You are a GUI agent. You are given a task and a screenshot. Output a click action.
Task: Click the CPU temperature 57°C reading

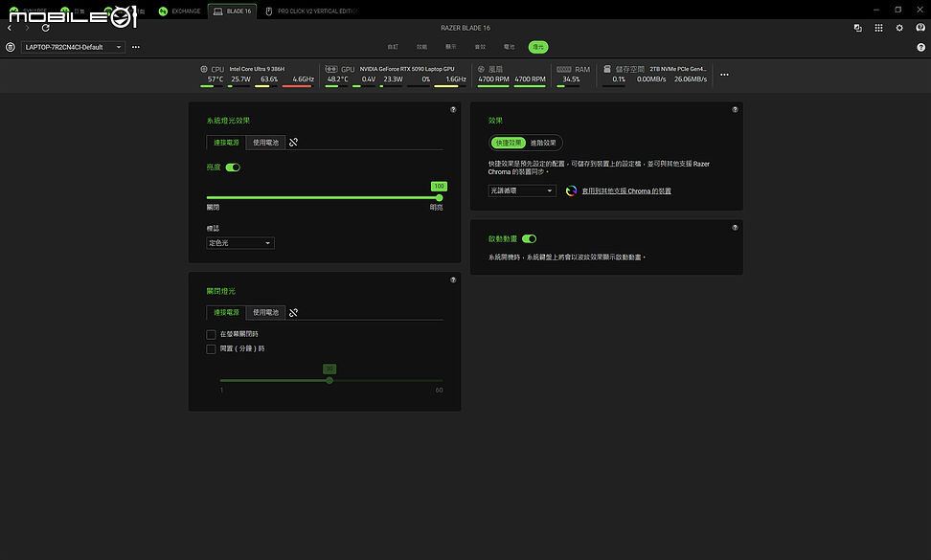[x=216, y=79]
